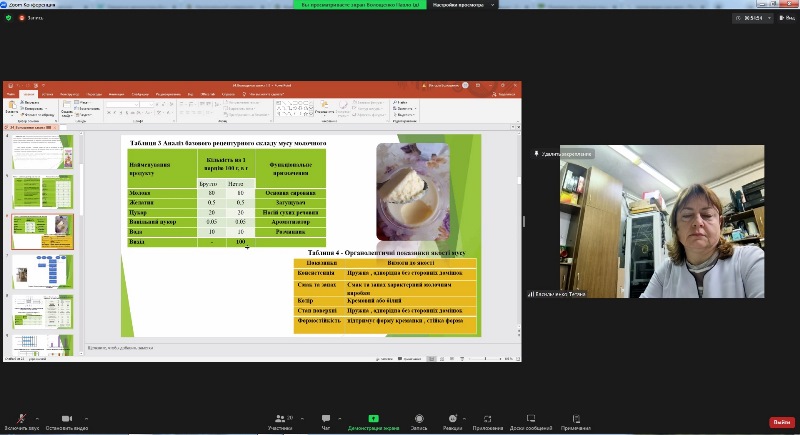
Task: Start recording the meeting
Action: 420,418
